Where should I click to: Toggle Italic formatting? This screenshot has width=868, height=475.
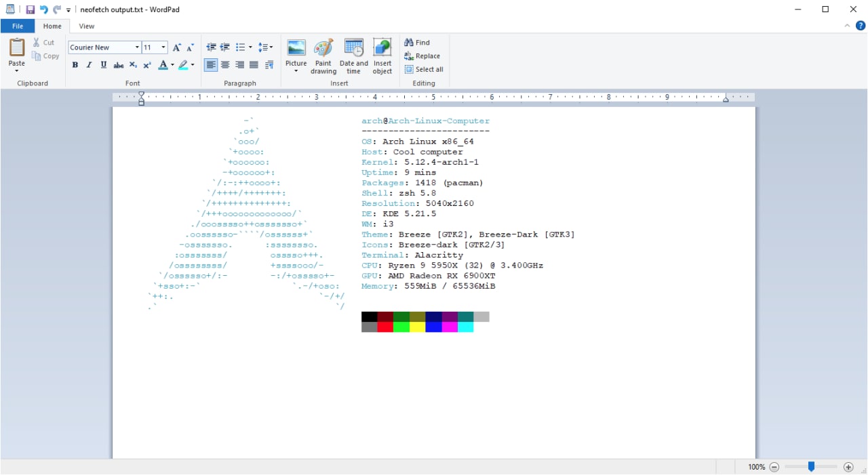89,65
